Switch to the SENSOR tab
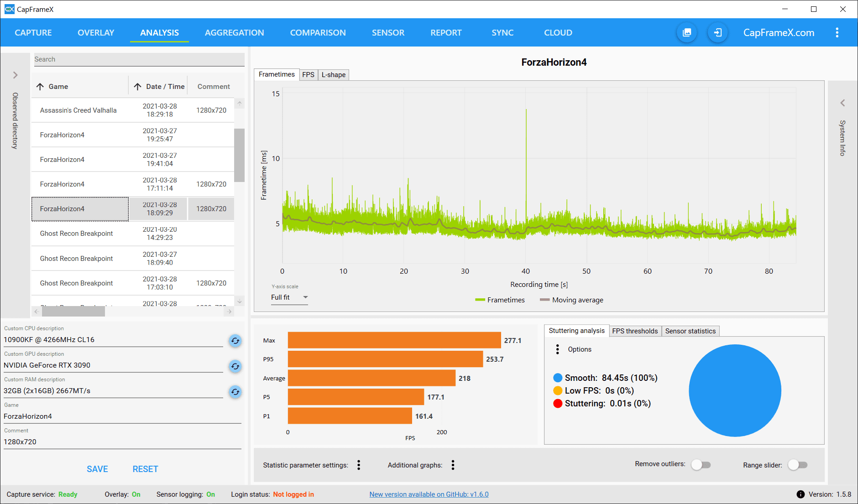 click(388, 33)
